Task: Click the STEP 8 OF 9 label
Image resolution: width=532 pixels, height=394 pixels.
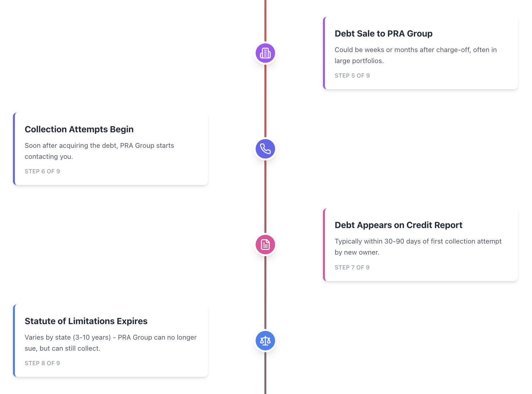Action: tap(42, 363)
